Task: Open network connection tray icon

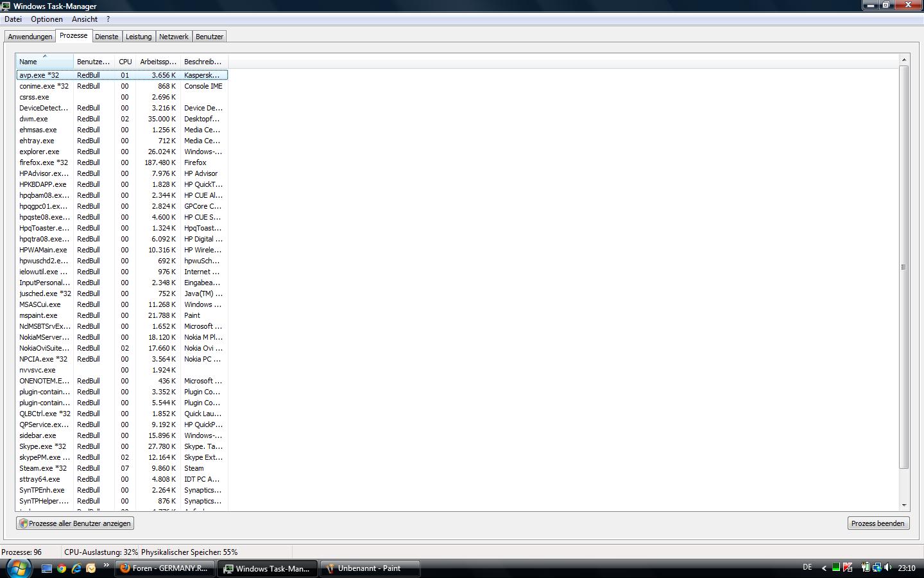Action: tap(877, 568)
